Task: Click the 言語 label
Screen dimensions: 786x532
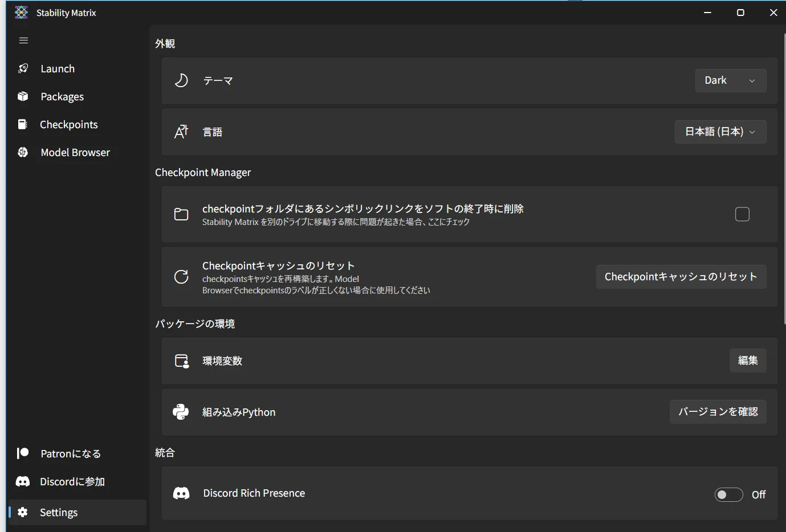Action: pos(213,132)
